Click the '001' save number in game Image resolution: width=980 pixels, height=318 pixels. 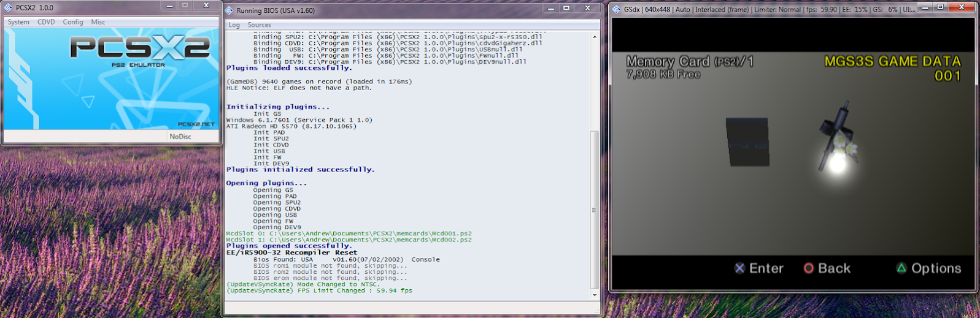(x=947, y=76)
